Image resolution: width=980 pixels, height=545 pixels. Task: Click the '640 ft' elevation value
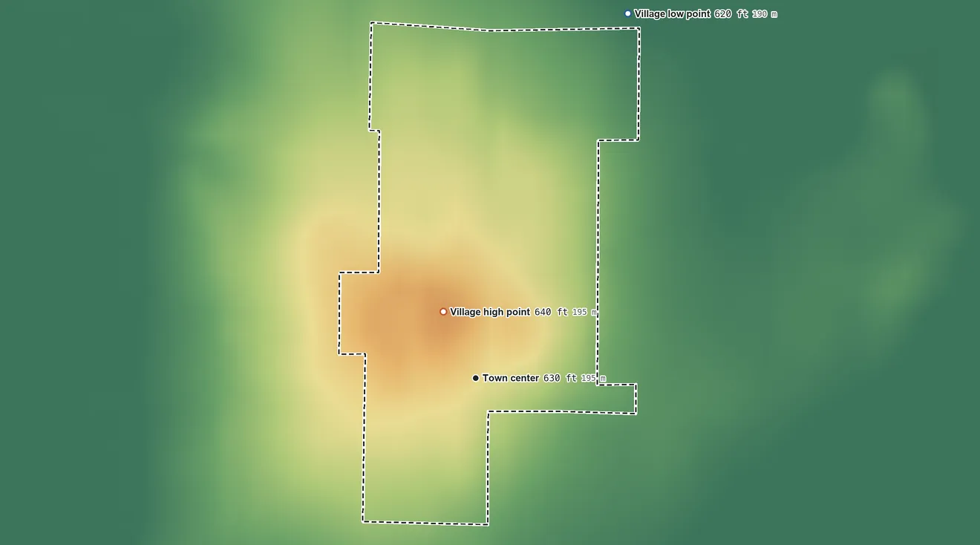coord(551,312)
